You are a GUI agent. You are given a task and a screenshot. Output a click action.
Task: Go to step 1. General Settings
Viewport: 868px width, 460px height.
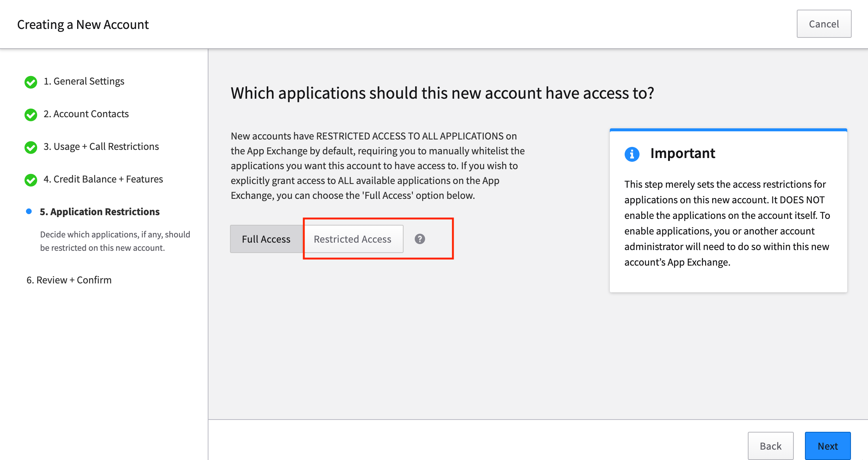[84, 81]
